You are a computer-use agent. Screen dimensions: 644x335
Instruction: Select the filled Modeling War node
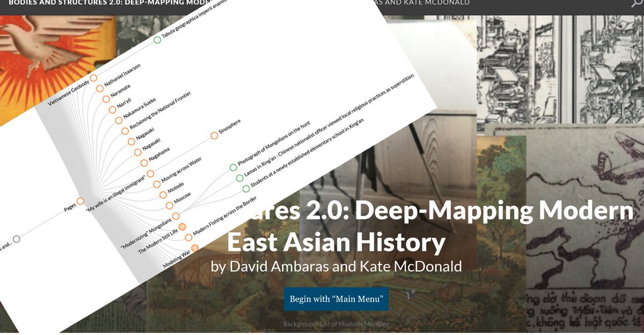pos(195,248)
